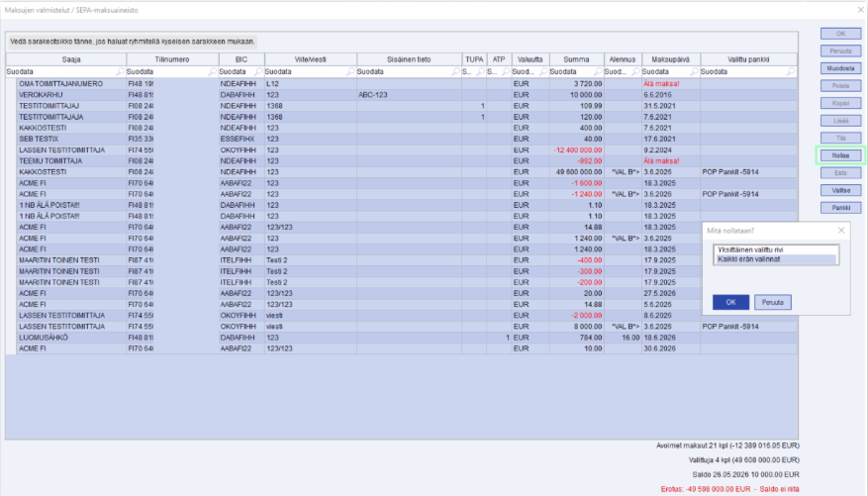868x496 pixels.
Task: Click the Valittuja 4 kpl summary text
Action: point(743,460)
